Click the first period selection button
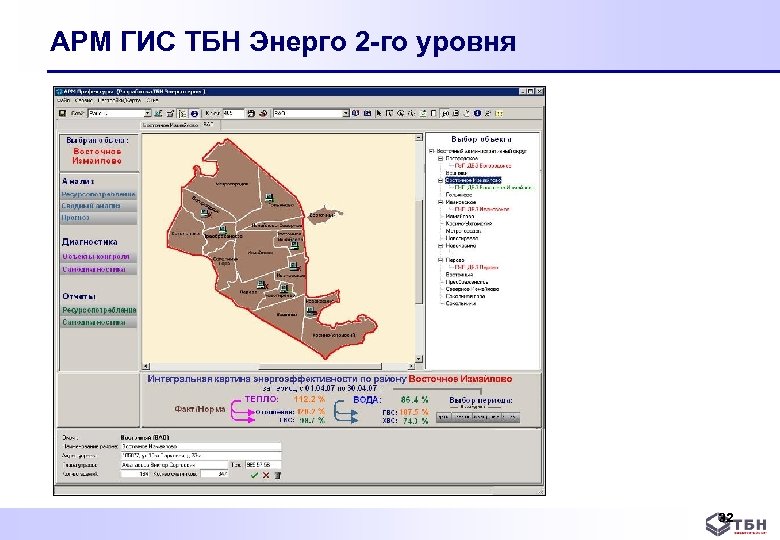The height and width of the screenshot is (540, 780). click(x=443, y=417)
